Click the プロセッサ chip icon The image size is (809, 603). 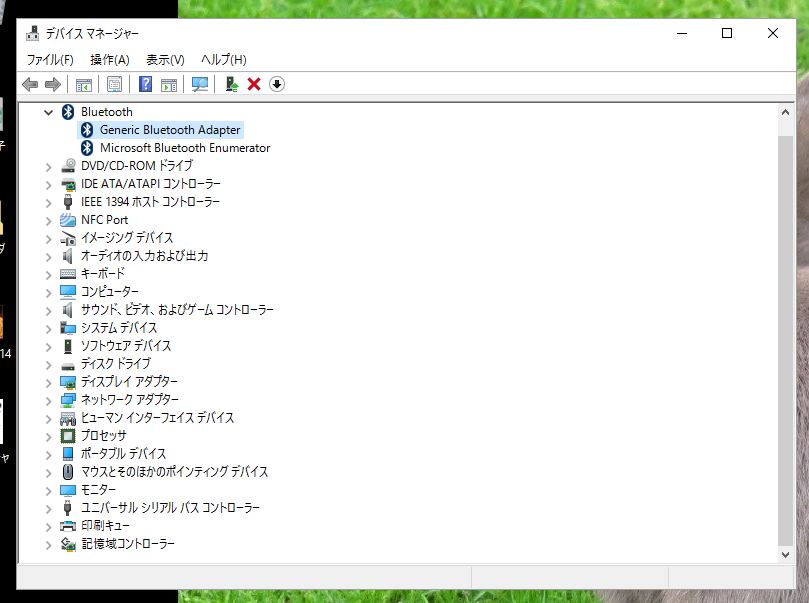(68, 436)
